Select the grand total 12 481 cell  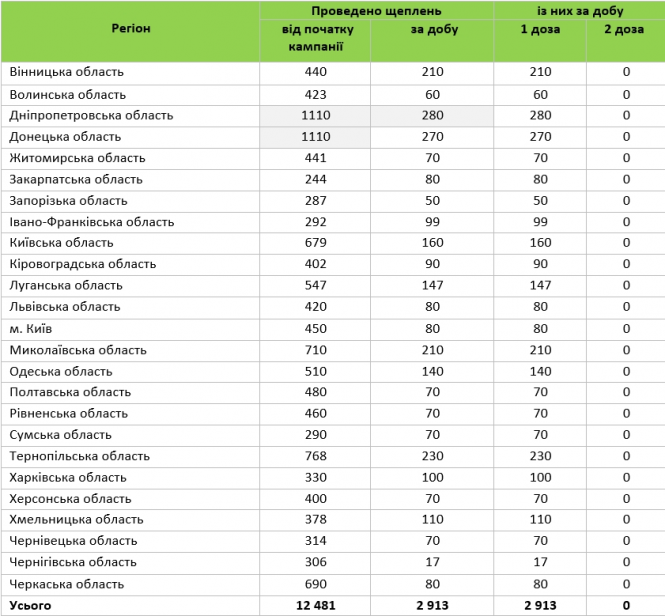[316, 605]
